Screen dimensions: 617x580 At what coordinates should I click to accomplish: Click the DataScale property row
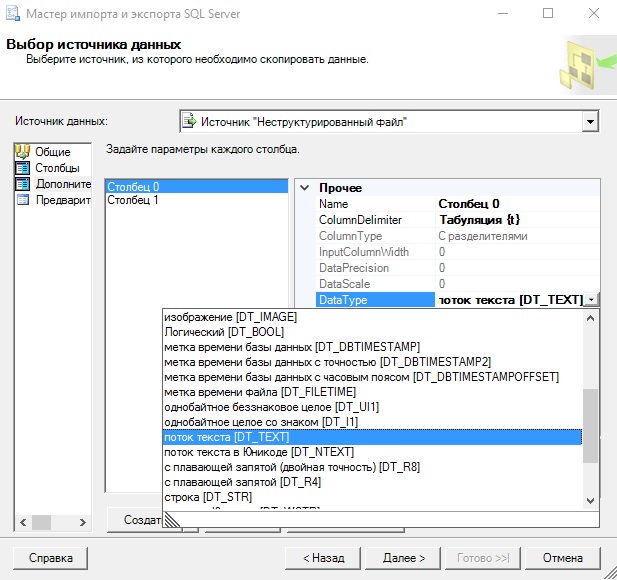pos(458,284)
